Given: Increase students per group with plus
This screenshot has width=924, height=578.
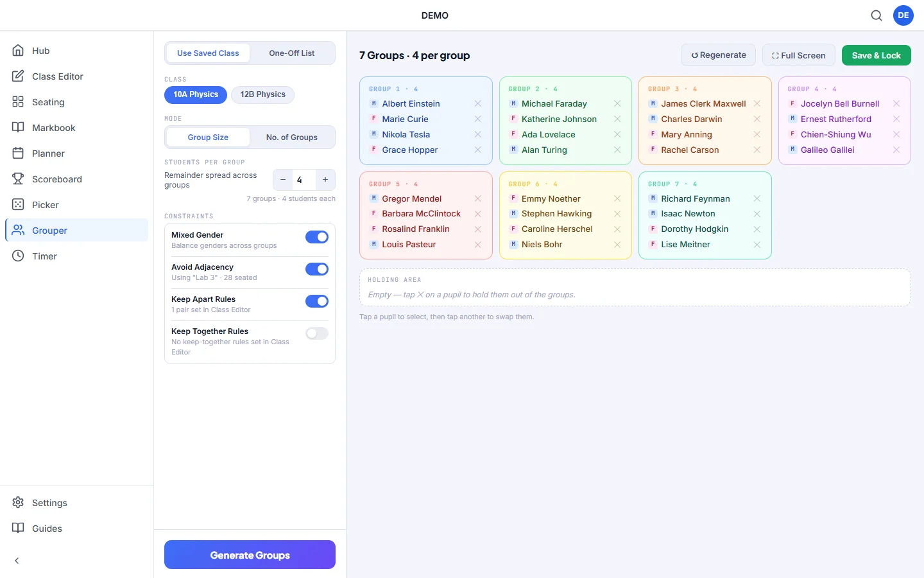Looking at the screenshot, I should click(x=325, y=180).
